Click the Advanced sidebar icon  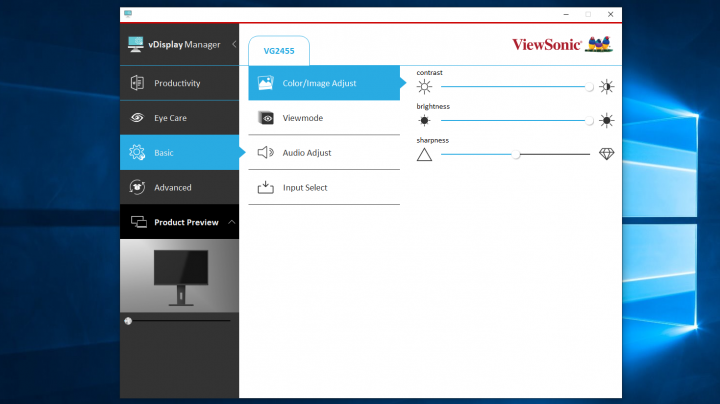tap(137, 187)
